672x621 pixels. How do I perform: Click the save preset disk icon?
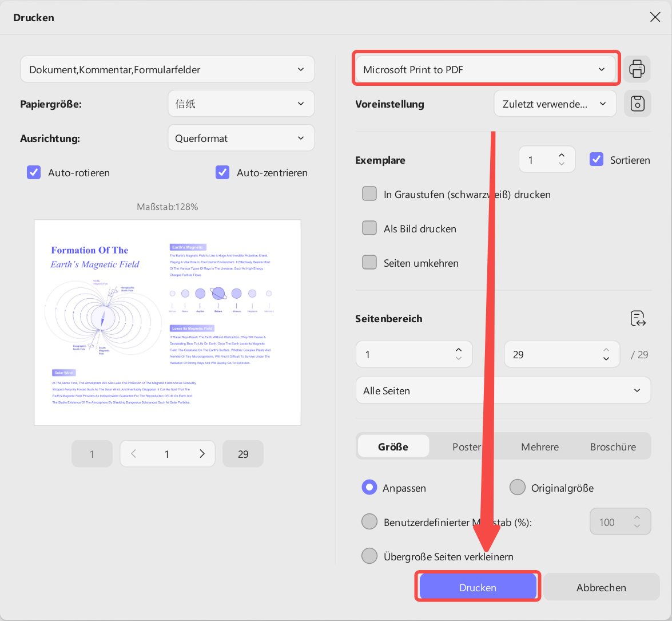(637, 104)
